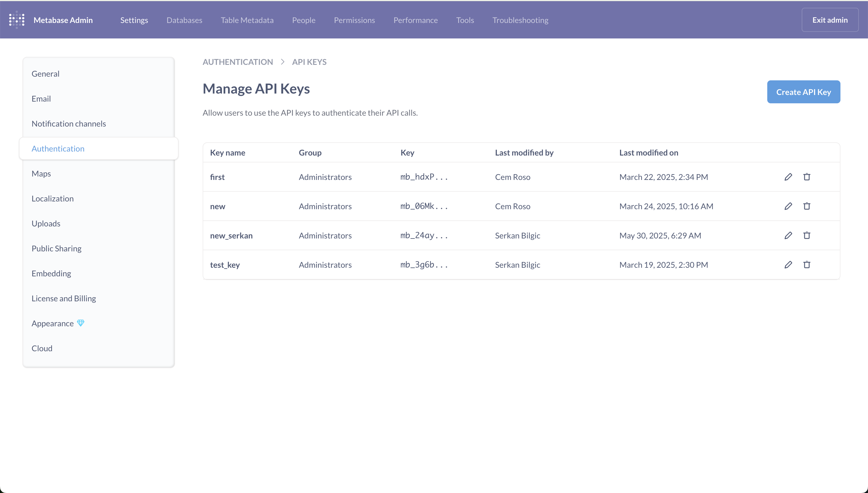
Task: Click the Create API Key button
Action: coord(803,92)
